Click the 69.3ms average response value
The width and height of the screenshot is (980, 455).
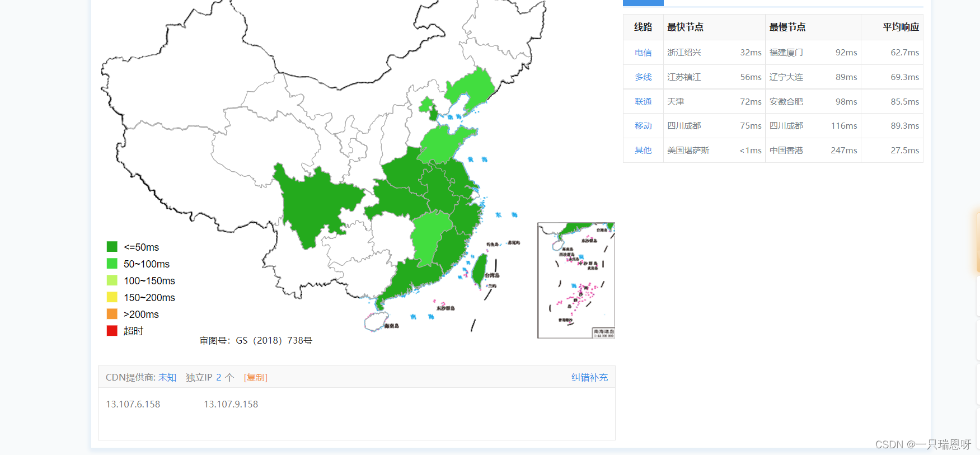[x=905, y=77]
